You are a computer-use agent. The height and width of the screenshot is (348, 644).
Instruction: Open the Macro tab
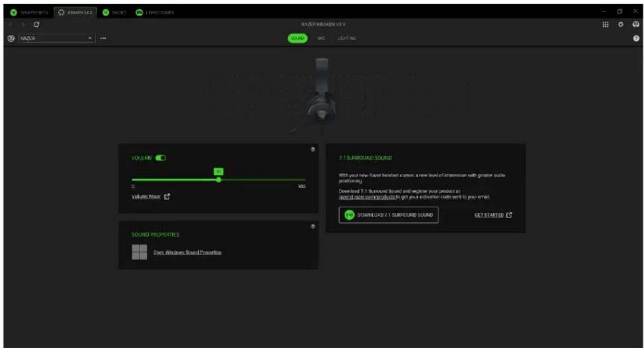[x=115, y=13]
